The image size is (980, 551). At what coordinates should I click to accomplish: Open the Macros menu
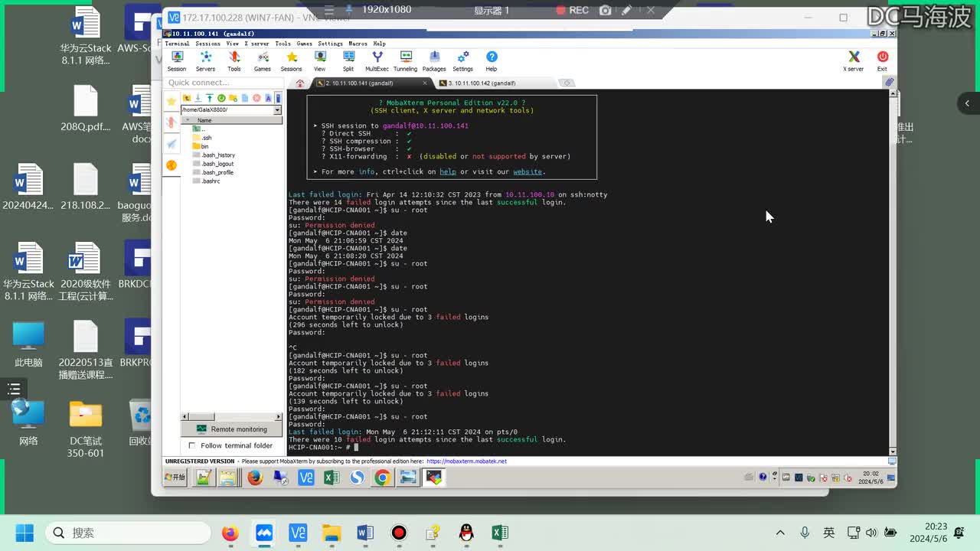[x=358, y=44]
